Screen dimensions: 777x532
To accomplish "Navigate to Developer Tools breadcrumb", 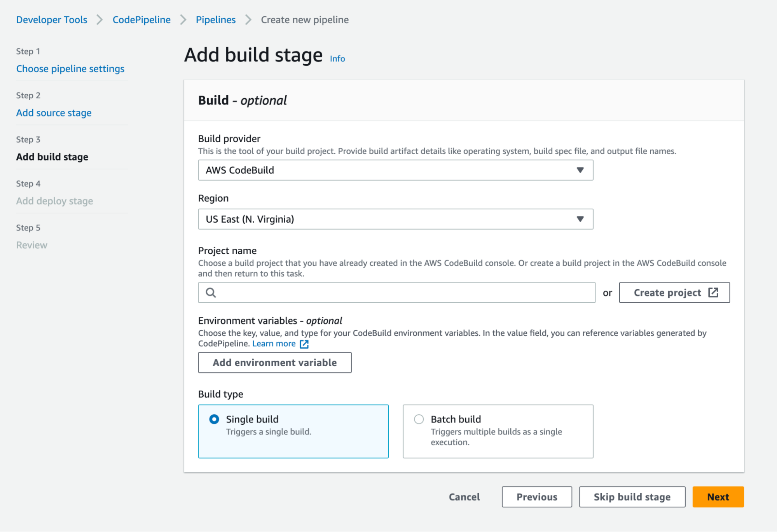I will pyautogui.click(x=51, y=19).
